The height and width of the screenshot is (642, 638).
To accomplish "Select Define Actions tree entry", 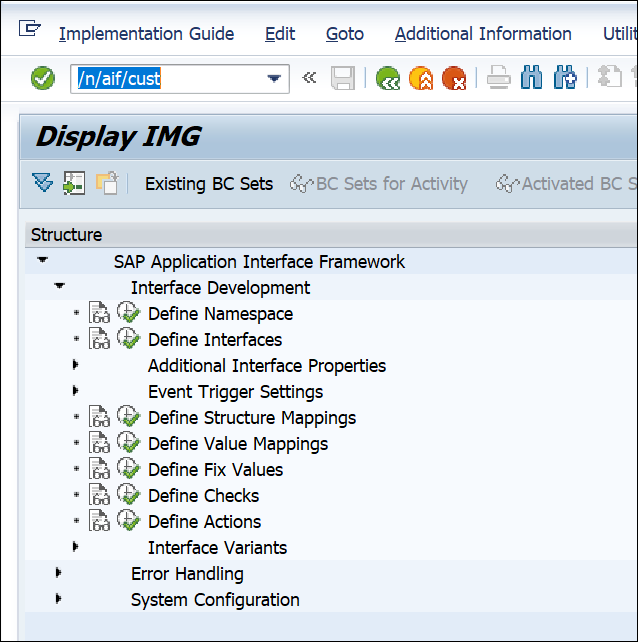I will point(204,522).
